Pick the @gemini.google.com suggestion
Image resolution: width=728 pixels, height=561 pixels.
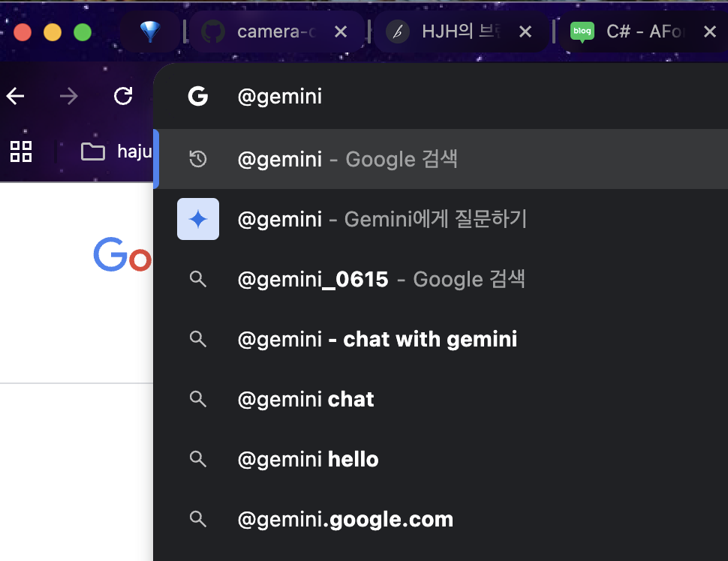click(441, 519)
